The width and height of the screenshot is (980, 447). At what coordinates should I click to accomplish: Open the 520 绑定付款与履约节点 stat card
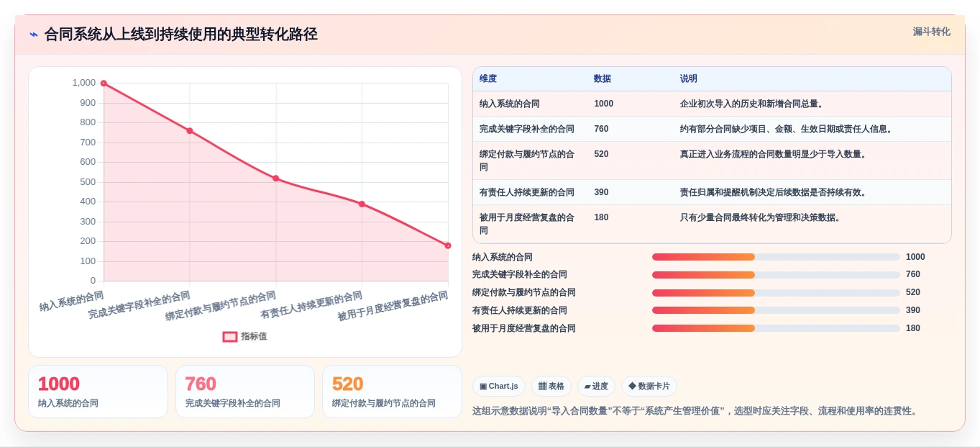392,392
